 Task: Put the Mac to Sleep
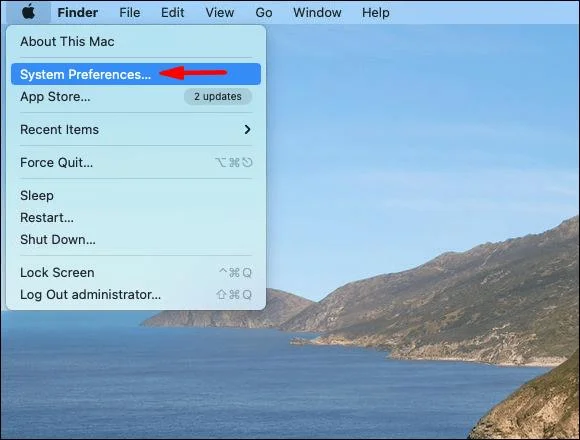pyautogui.click(x=136, y=195)
